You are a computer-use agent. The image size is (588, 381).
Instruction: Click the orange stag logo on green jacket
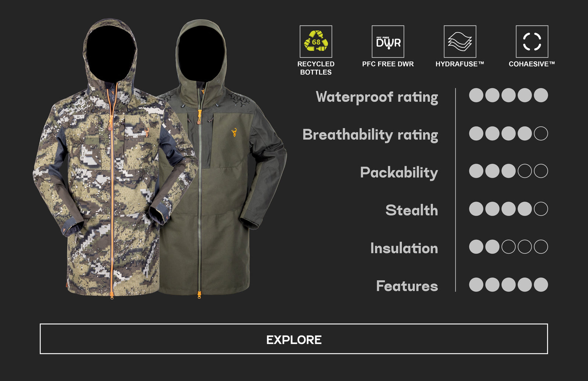(234, 132)
